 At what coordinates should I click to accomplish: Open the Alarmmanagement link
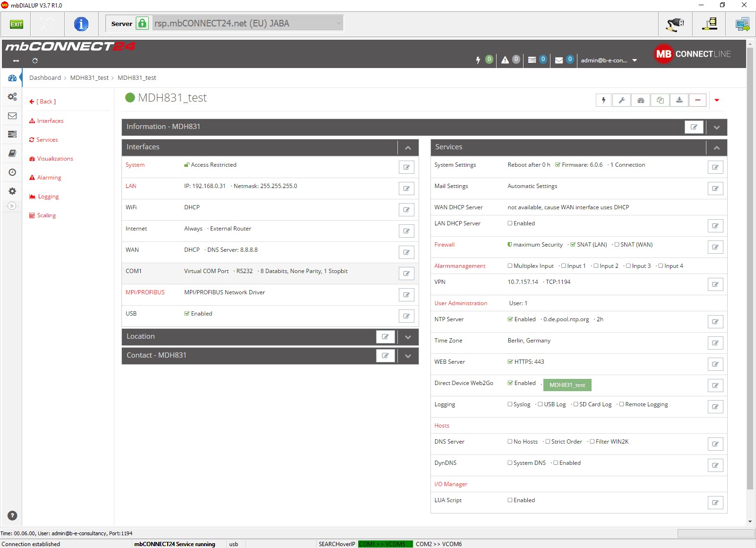(460, 266)
